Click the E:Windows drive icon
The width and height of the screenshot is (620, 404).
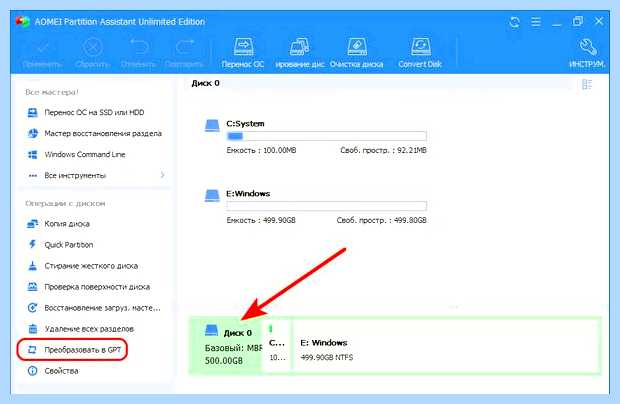pos(212,196)
